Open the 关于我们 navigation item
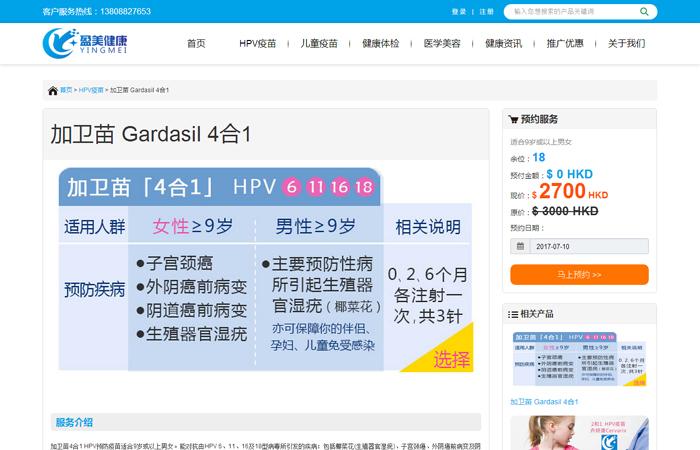Viewport: 700px width, 450px height. click(626, 43)
